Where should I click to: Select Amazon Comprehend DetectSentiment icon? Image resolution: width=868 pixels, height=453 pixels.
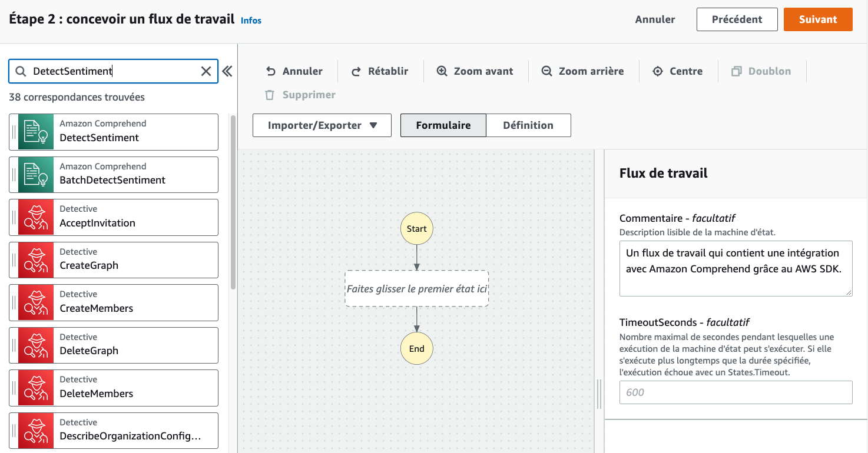click(x=36, y=132)
